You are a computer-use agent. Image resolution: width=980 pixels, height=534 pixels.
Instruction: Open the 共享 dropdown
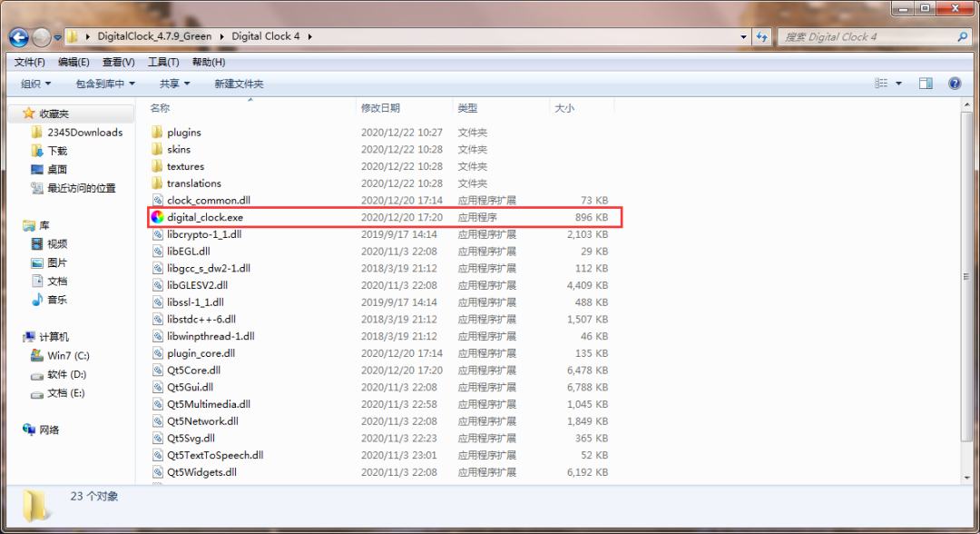[174, 84]
